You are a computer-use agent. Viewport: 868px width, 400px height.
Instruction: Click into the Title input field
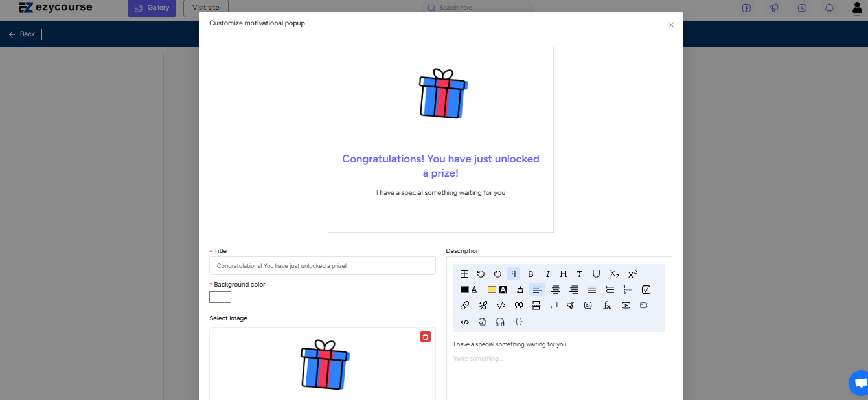(x=323, y=266)
